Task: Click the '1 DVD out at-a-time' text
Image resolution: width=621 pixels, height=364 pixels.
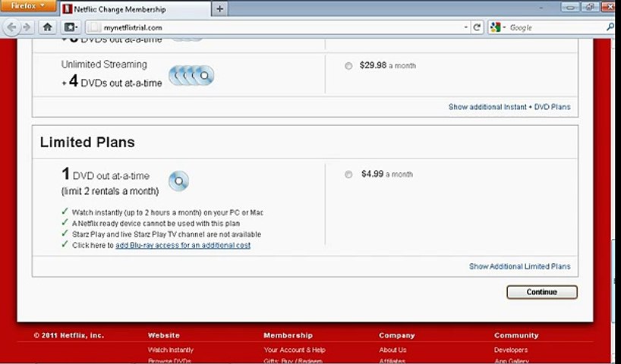Action: tap(106, 174)
